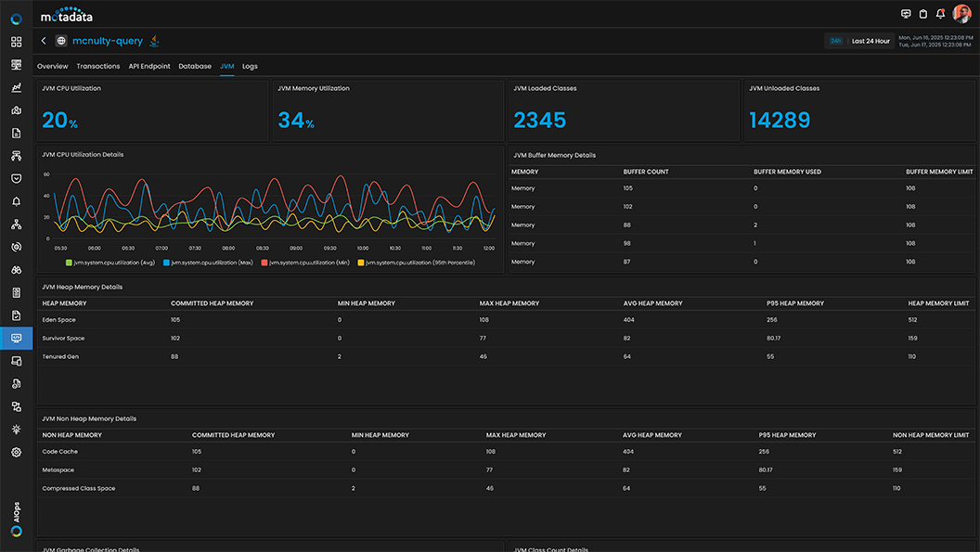Open the log document sidebar icon
Image resolution: width=980 pixels, height=552 pixels.
17,134
